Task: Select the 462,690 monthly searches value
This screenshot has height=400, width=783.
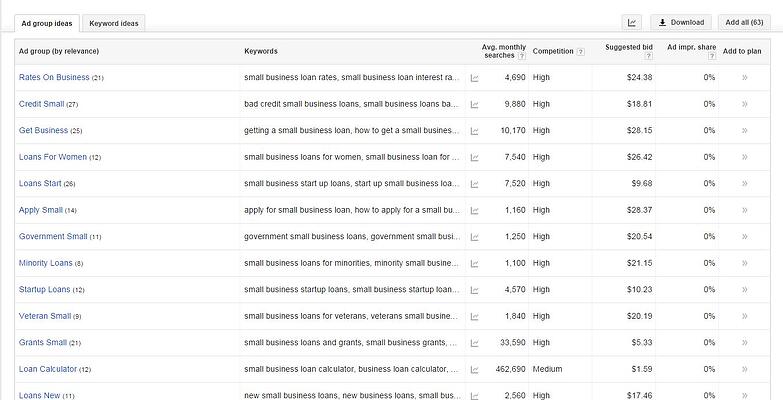Action: [x=510, y=369]
